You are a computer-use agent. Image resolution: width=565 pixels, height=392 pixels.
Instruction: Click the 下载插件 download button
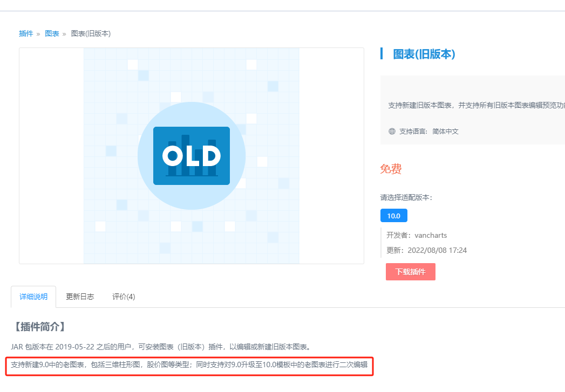pos(411,272)
